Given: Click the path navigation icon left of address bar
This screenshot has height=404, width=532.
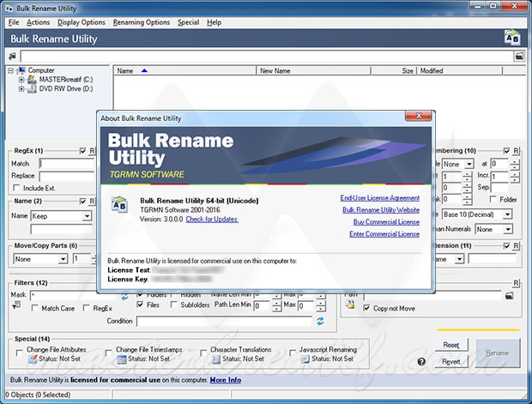Looking at the screenshot, I should click(12, 56).
